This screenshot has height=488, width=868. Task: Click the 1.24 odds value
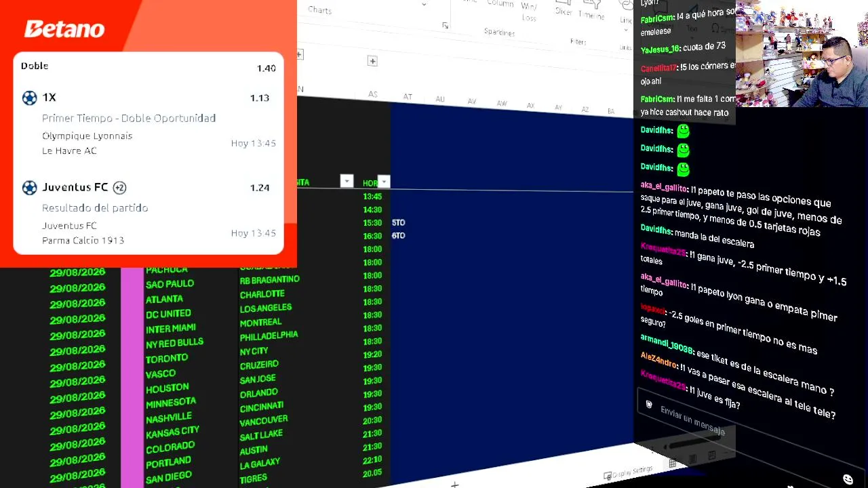[260, 188]
